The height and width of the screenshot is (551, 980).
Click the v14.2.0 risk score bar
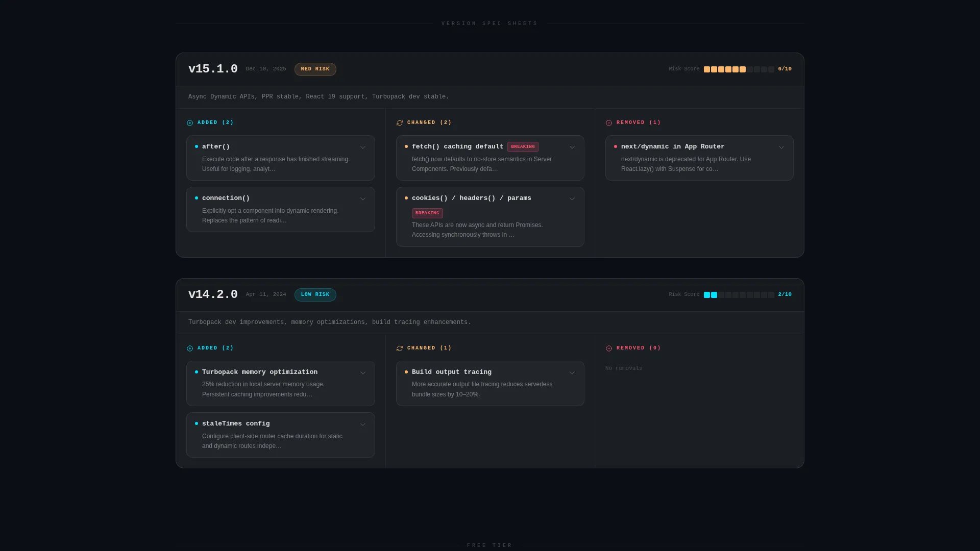click(739, 295)
